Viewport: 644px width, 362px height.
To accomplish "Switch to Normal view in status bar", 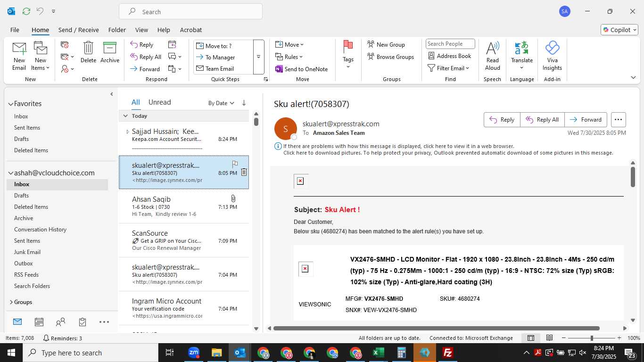I will 530,338.
